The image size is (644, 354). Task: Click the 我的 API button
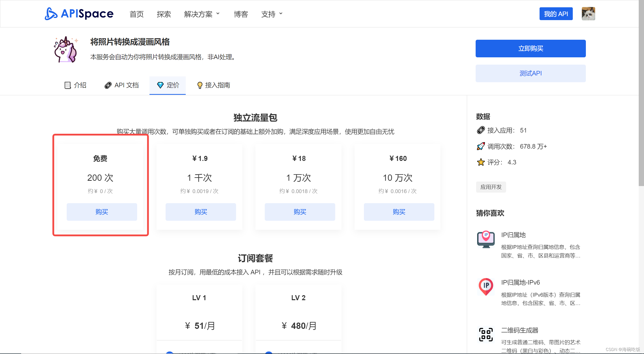click(556, 14)
